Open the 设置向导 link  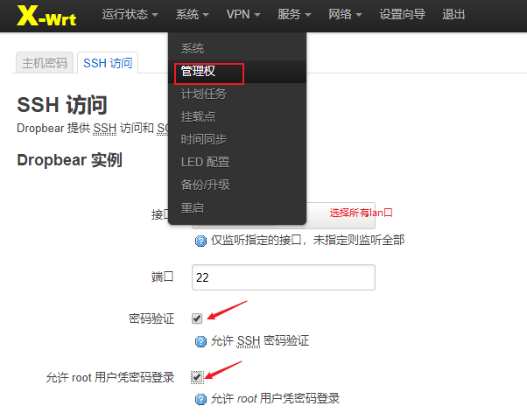pyautogui.click(x=402, y=15)
